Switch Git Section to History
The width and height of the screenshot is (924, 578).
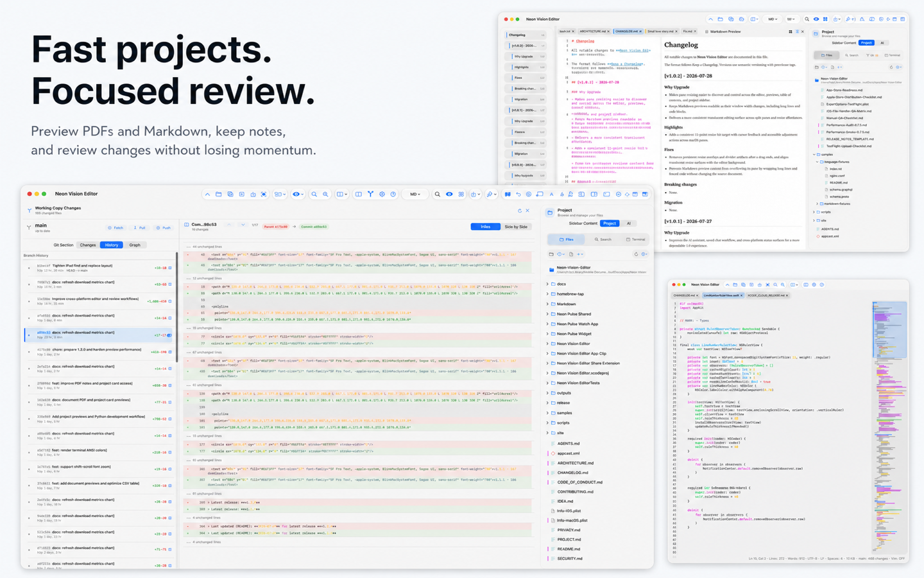112,245
